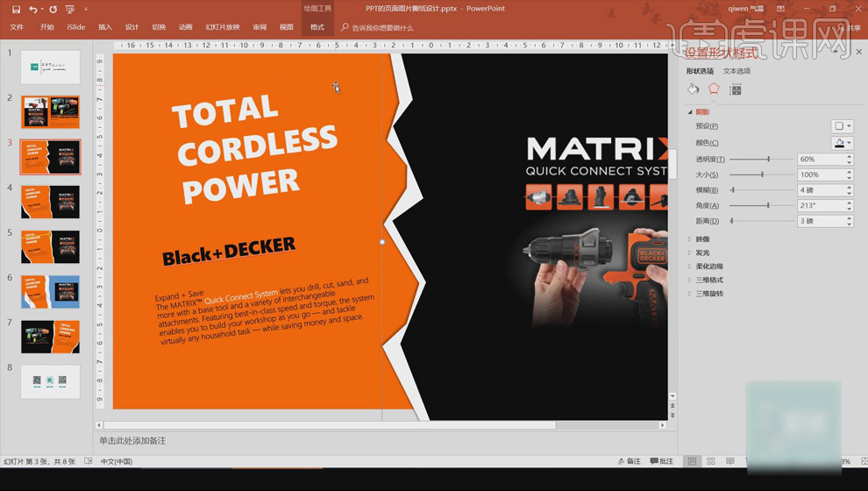Open the Size & Properties icon tab

click(736, 89)
